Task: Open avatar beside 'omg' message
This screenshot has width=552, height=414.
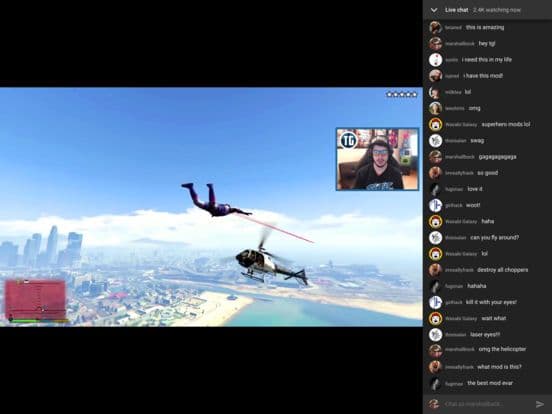Action: [435, 108]
